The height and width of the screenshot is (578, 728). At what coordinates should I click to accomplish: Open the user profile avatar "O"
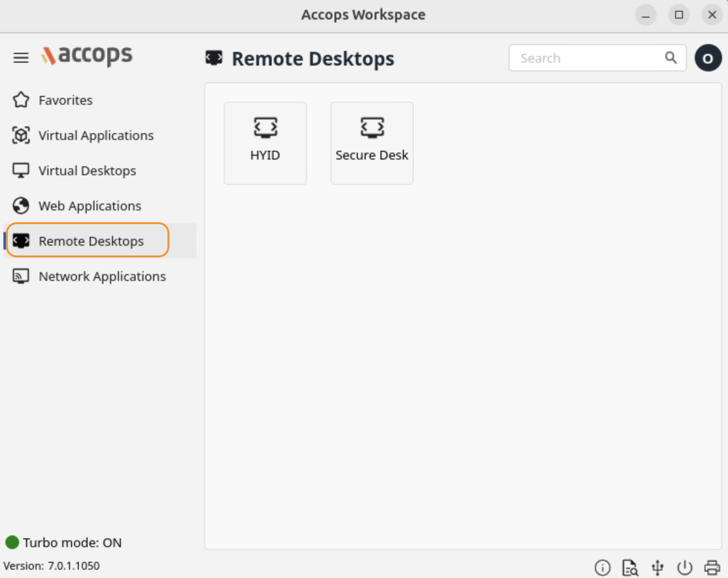coord(708,58)
